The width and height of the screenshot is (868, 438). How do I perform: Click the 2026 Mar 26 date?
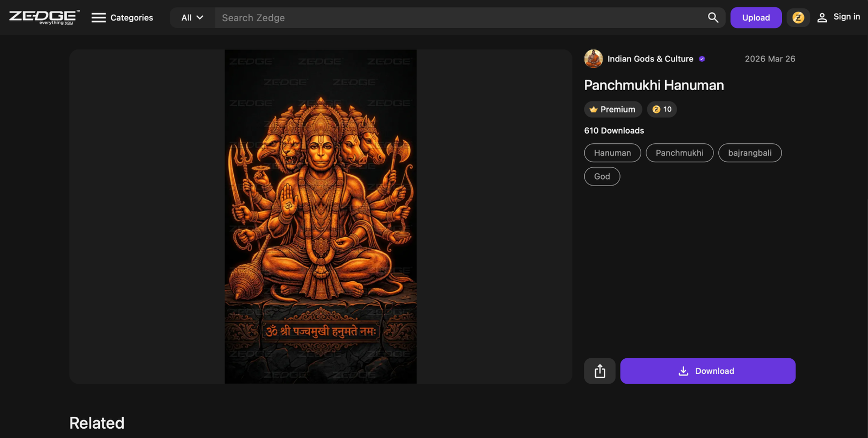[770, 59]
